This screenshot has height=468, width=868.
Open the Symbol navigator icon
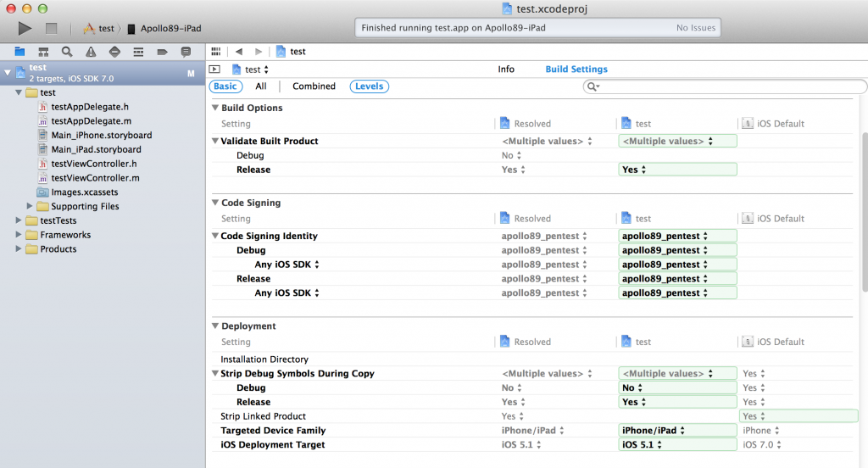[43, 52]
